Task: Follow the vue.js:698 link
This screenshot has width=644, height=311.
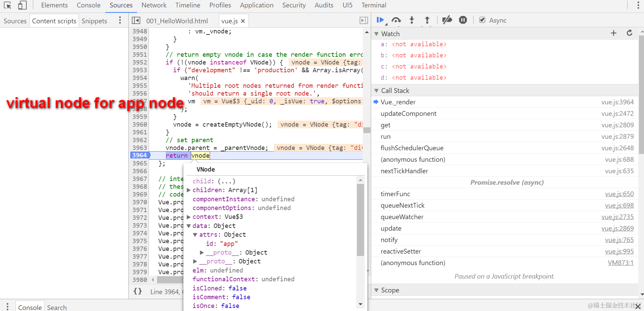Action: point(619,205)
